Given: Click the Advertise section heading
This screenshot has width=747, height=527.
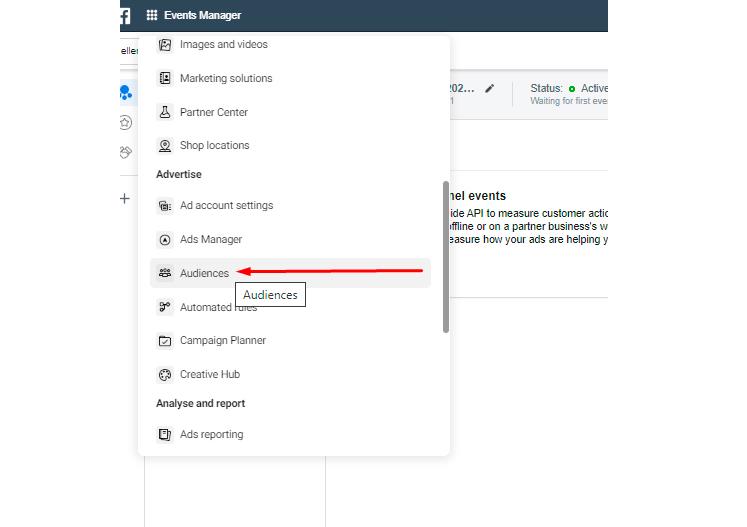Looking at the screenshot, I should pos(179,174).
